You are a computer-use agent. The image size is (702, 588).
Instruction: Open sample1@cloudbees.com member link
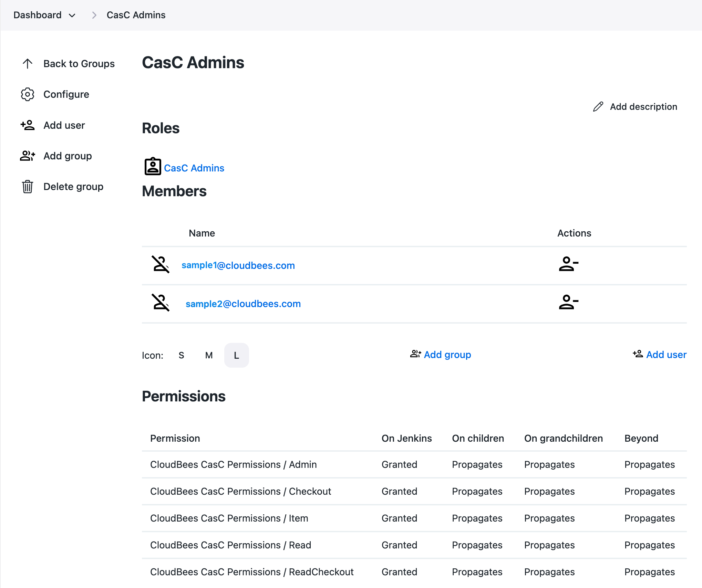[x=238, y=265]
